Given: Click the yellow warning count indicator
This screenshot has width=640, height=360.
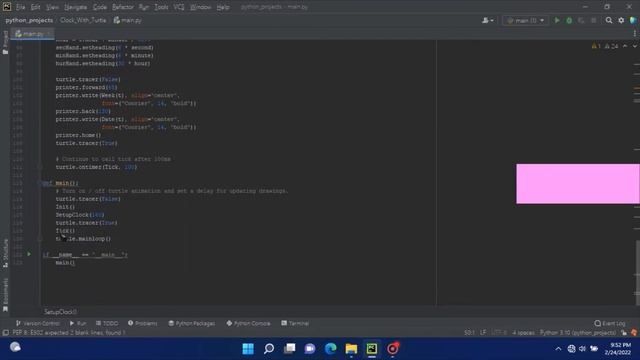Looking at the screenshot, I should point(596,46).
